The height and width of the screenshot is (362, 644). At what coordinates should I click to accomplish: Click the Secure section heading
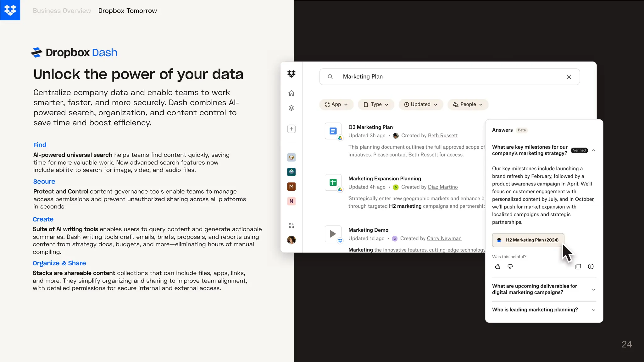pyautogui.click(x=44, y=182)
